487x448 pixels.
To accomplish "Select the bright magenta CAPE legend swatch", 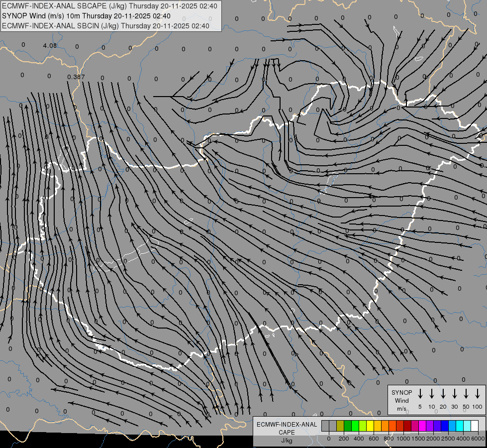I will tap(422, 426).
